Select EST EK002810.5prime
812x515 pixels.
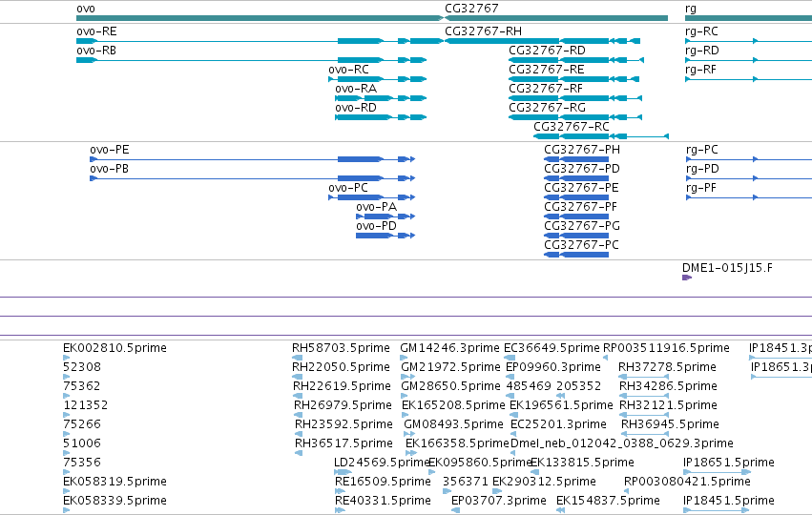point(115,348)
